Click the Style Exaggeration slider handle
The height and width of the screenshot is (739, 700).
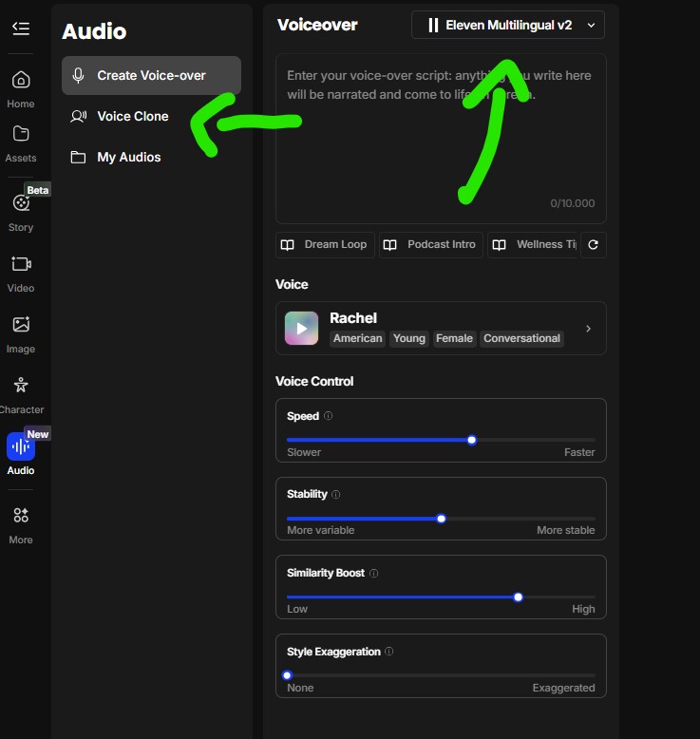click(x=287, y=675)
